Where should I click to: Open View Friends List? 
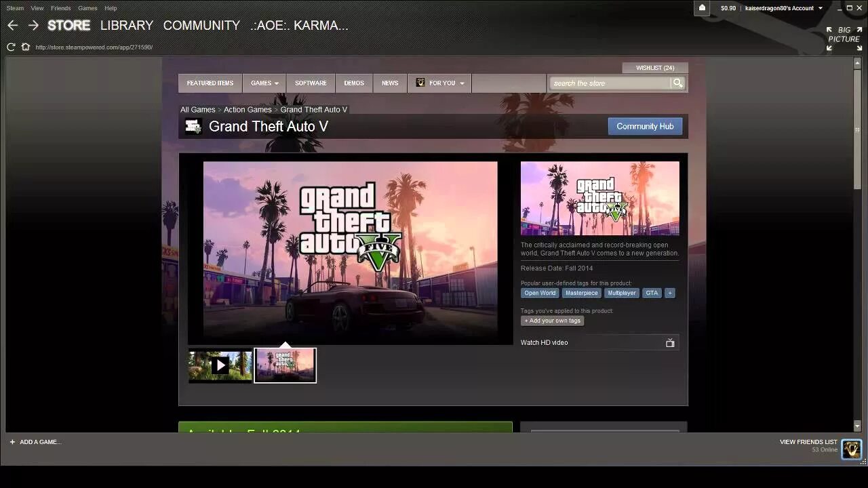point(808,442)
